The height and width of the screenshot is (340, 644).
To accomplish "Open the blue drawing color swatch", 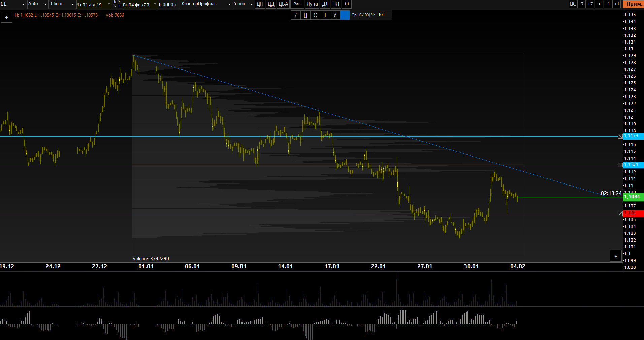I will (x=345, y=15).
